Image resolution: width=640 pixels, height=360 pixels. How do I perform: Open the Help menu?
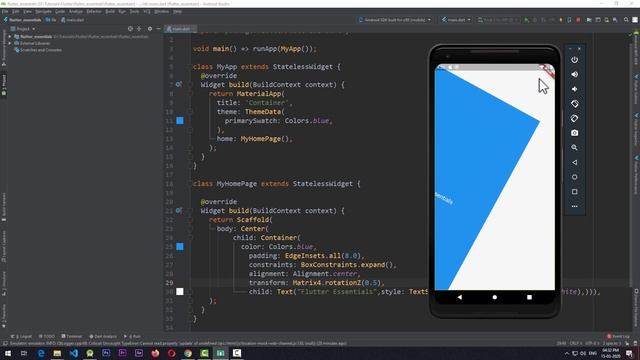coord(177,11)
